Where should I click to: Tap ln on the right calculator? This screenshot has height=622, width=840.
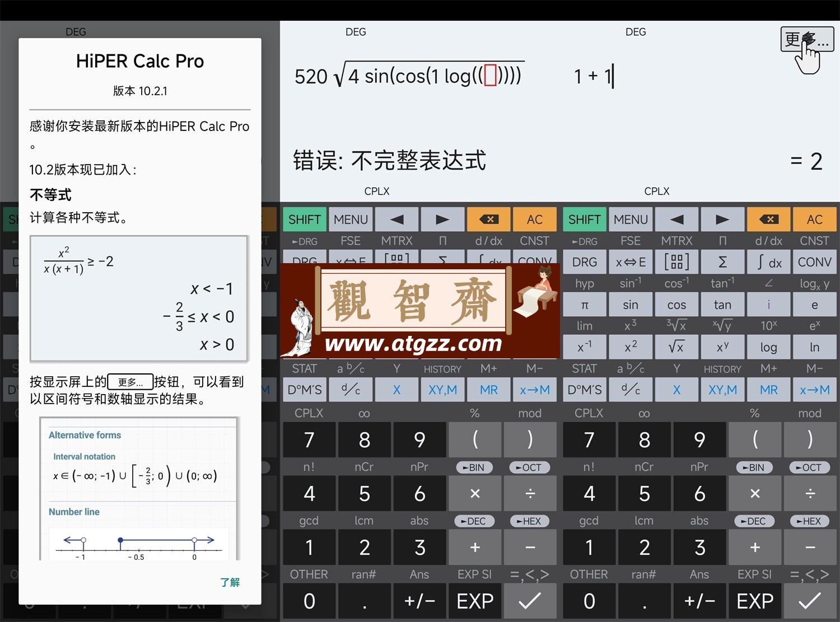point(815,347)
